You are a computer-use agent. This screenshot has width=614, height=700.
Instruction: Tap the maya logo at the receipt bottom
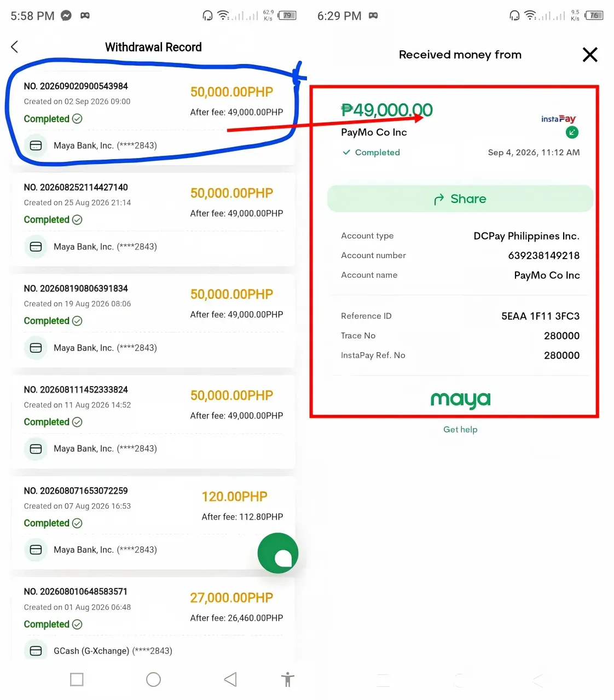tap(460, 400)
